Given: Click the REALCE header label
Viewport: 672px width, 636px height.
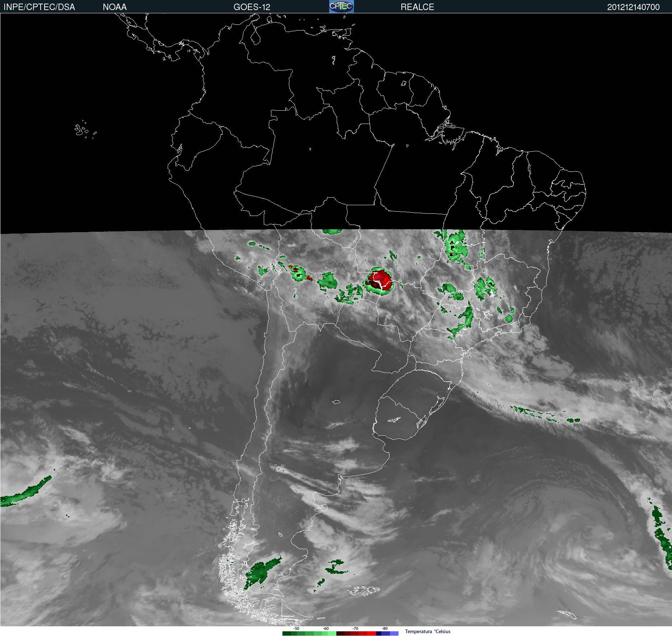Looking at the screenshot, I should point(417,7).
